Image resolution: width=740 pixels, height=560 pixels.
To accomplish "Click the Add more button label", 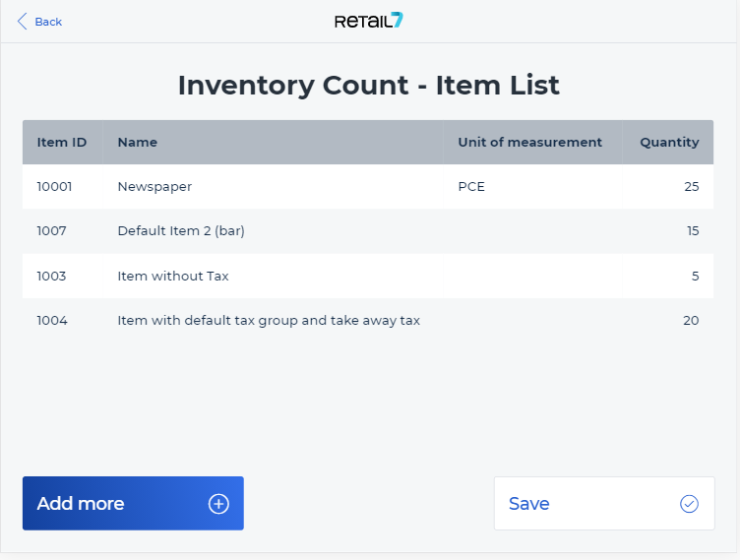I will point(81,504).
